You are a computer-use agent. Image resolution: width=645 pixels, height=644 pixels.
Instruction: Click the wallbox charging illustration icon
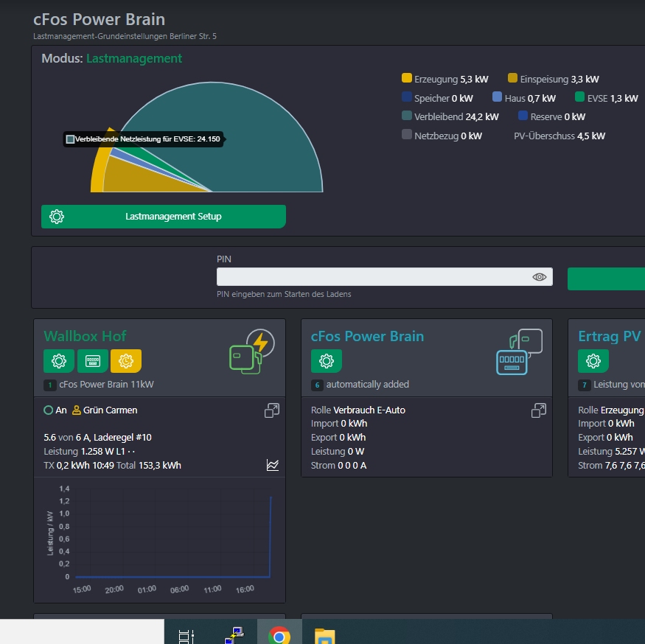[x=252, y=351]
